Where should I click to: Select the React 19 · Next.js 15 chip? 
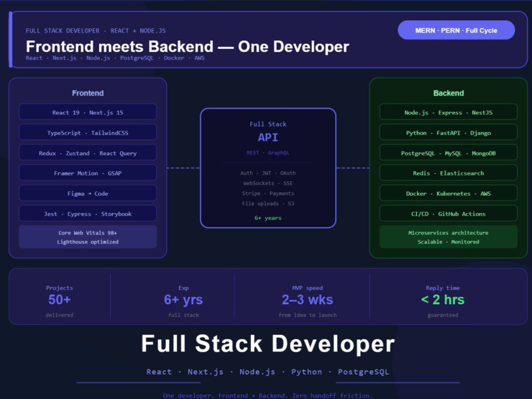(88, 112)
